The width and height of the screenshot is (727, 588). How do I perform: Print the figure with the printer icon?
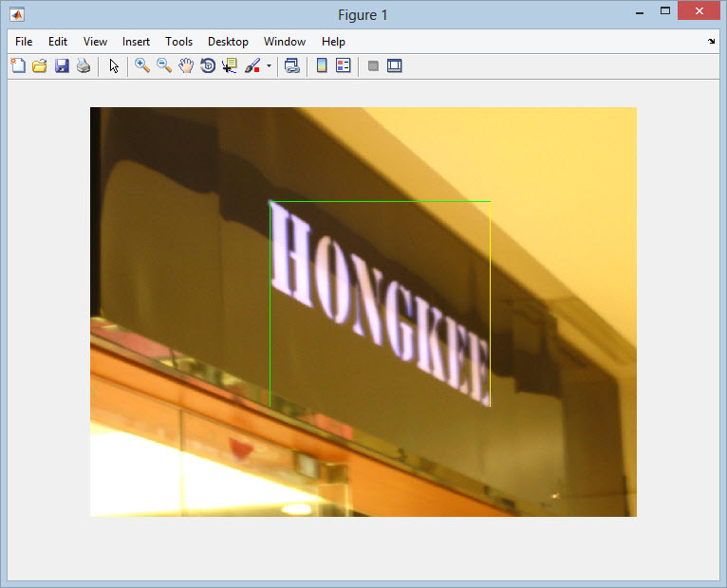tap(84, 65)
